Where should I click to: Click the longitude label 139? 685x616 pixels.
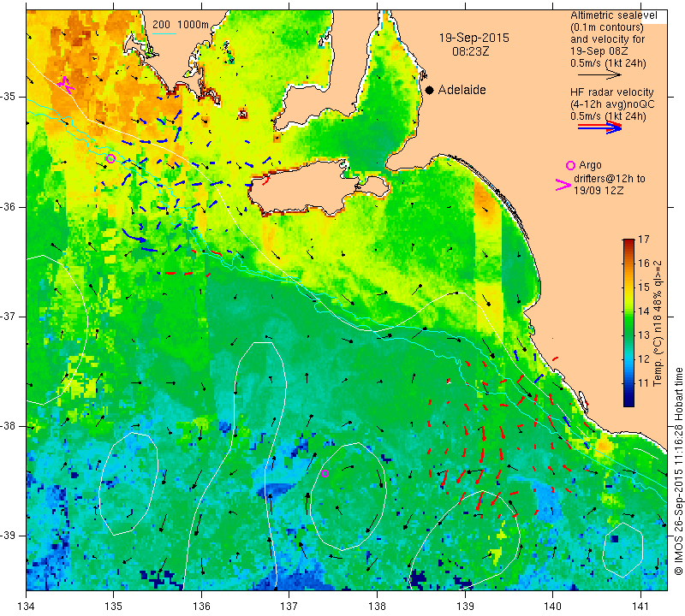(465, 606)
